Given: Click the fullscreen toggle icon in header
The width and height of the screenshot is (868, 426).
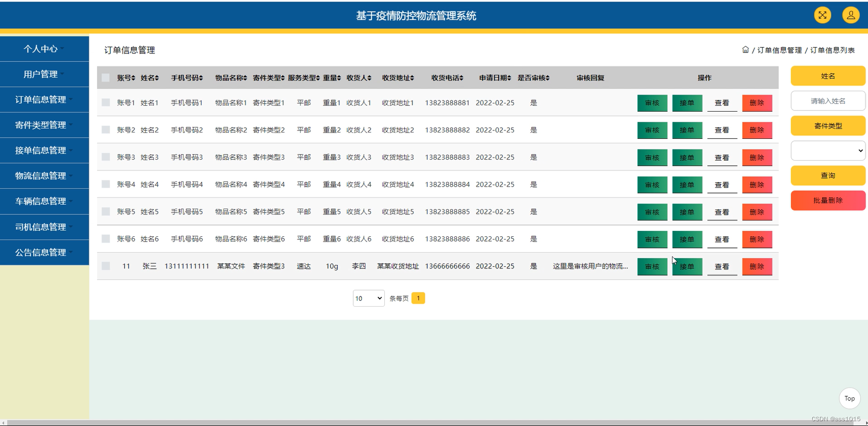Looking at the screenshot, I should click(822, 15).
